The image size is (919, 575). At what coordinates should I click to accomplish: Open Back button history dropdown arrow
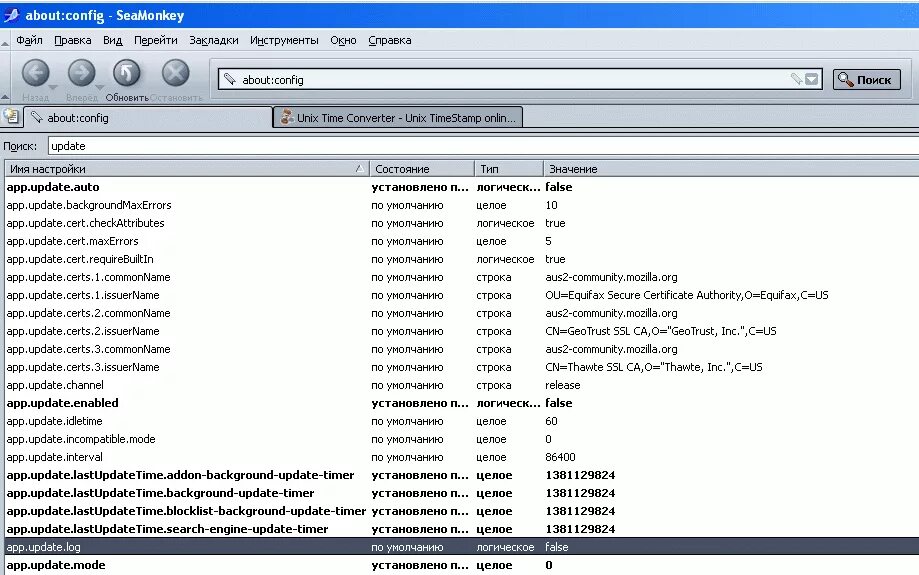coord(53,87)
